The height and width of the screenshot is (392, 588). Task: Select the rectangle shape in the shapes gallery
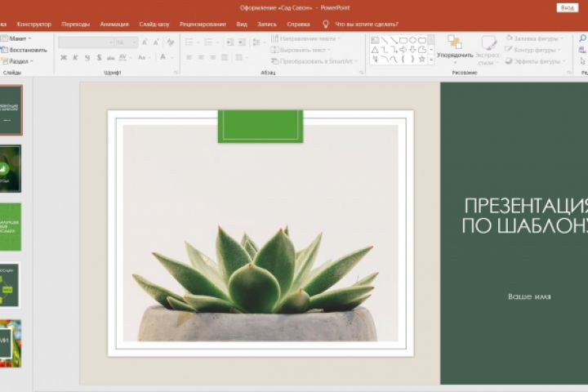[x=403, y=40]
